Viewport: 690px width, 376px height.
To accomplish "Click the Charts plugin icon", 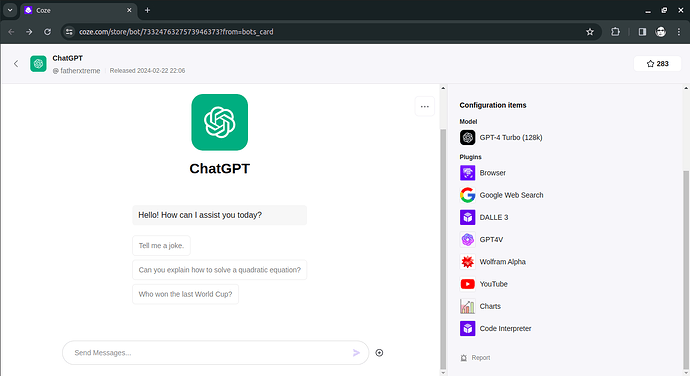I will 467,306.
